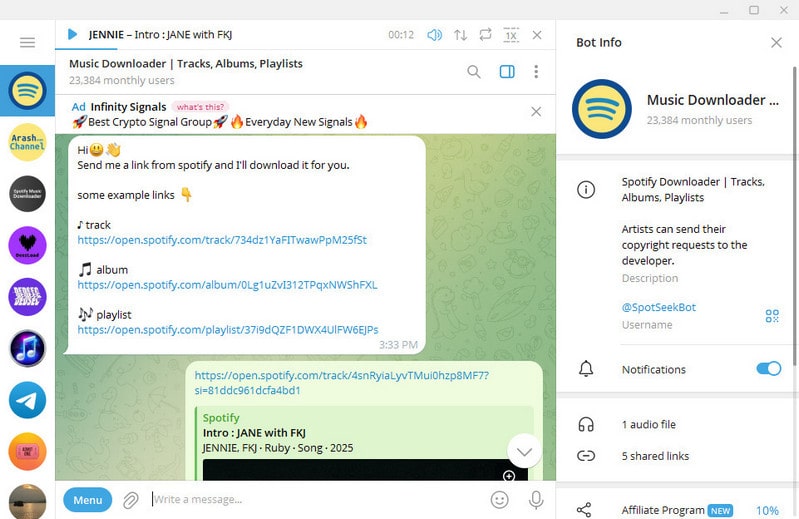Close the audio player bar

click(537, 35)
